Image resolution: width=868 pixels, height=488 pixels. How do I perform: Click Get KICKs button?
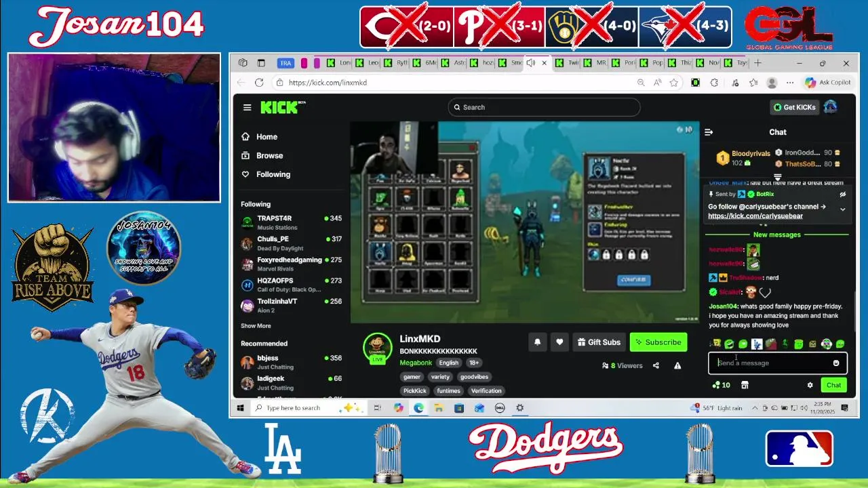point(794,107)
